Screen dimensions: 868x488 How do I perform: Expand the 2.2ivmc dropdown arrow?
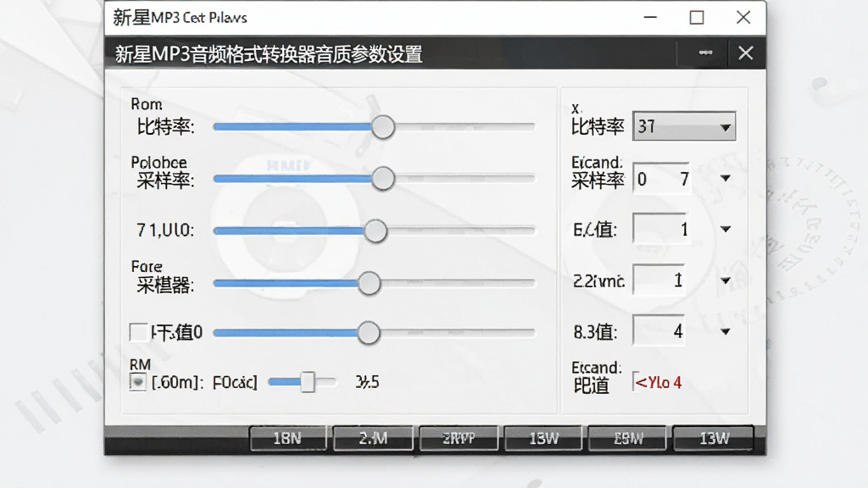[726, 280]
